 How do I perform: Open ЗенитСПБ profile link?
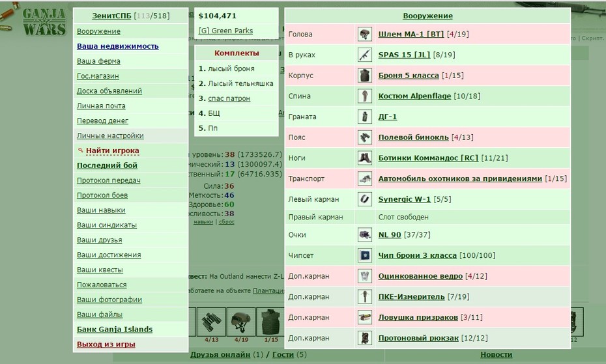click(111, 16)
